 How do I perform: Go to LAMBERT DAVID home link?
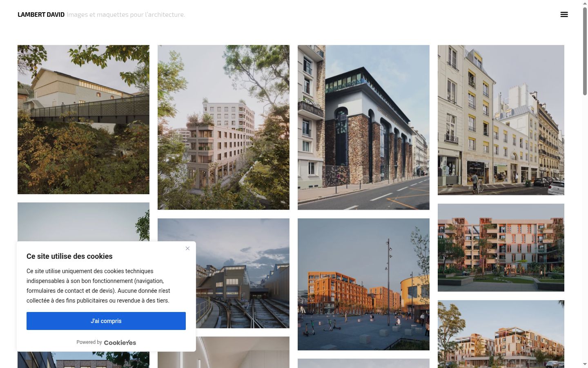coord(41,15)
